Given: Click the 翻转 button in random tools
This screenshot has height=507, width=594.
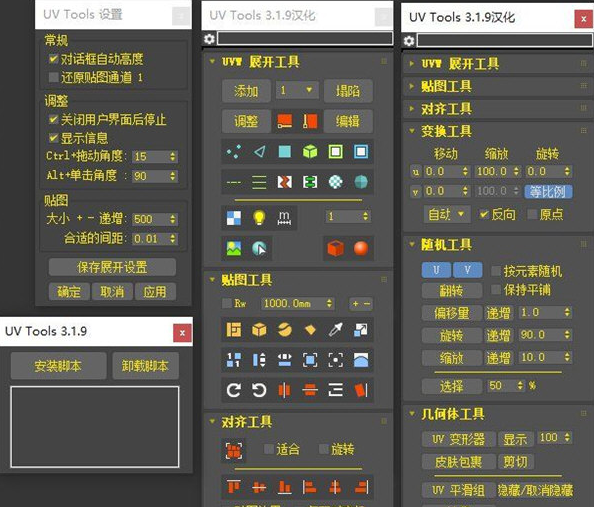Looking at the screenshot, I should 452,291.
